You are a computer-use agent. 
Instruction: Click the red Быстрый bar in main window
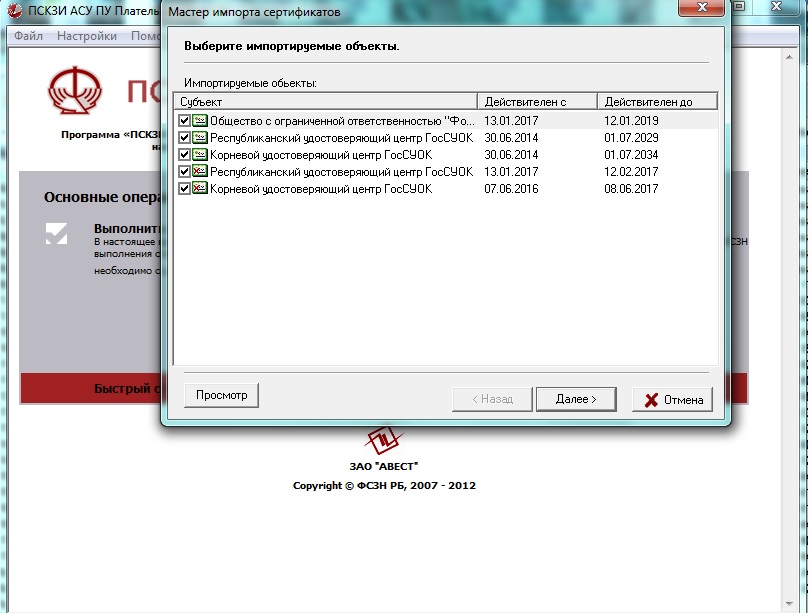(x=91, y=388)
